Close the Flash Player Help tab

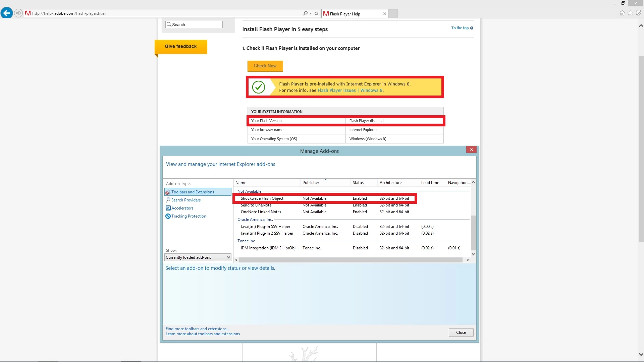tap(384, 14)
